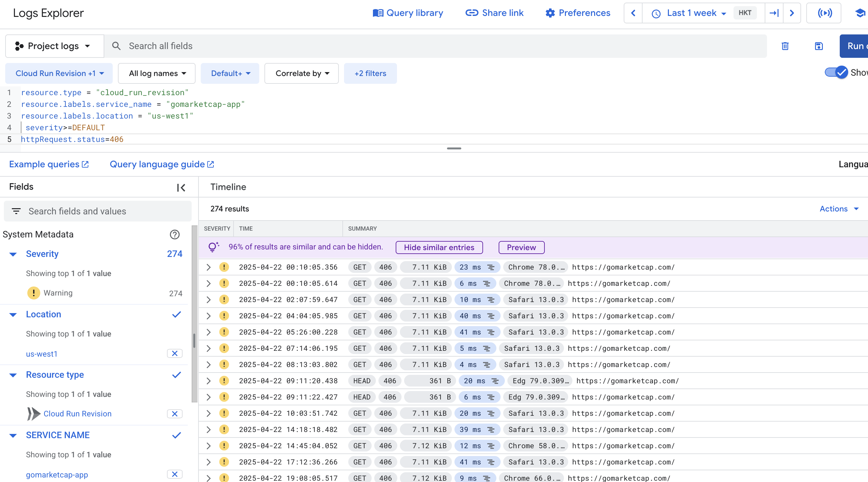Screen dimensions: 868x482
Task: Remove the gomarketcap-app service filter
Action: pyautogui.click(x=174, y=474)
